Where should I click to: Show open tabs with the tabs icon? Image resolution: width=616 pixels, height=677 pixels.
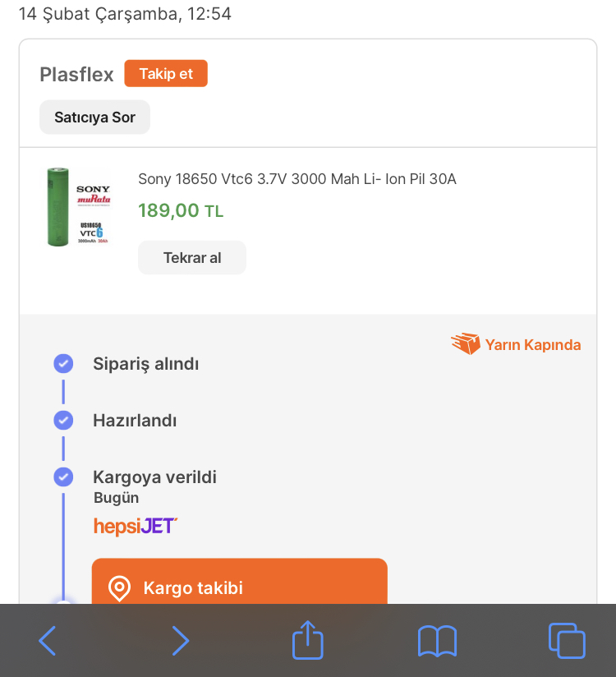pyautogui.click(x=566, y=640)
